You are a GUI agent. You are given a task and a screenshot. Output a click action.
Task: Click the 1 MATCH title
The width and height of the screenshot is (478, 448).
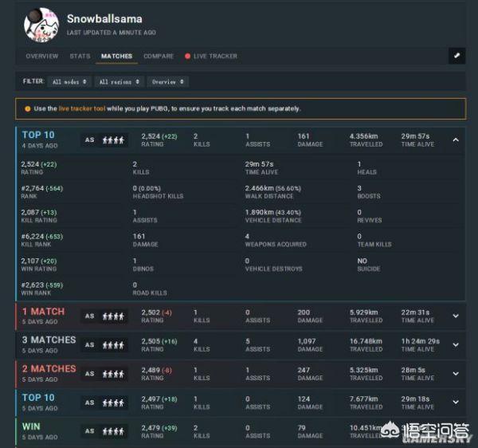coord(43,312)
